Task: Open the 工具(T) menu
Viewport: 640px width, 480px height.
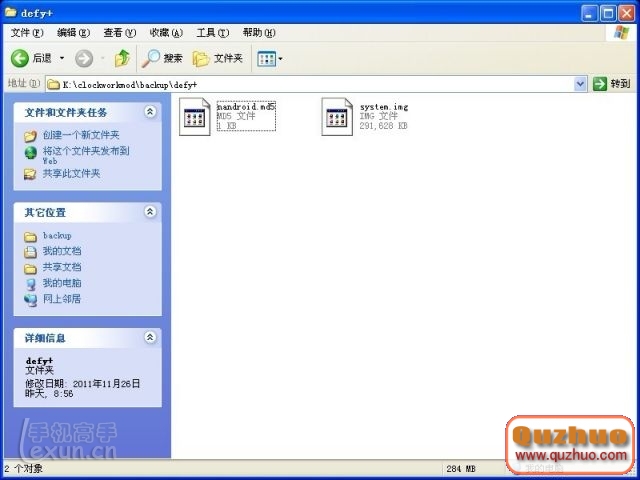Action: [213, 33]
